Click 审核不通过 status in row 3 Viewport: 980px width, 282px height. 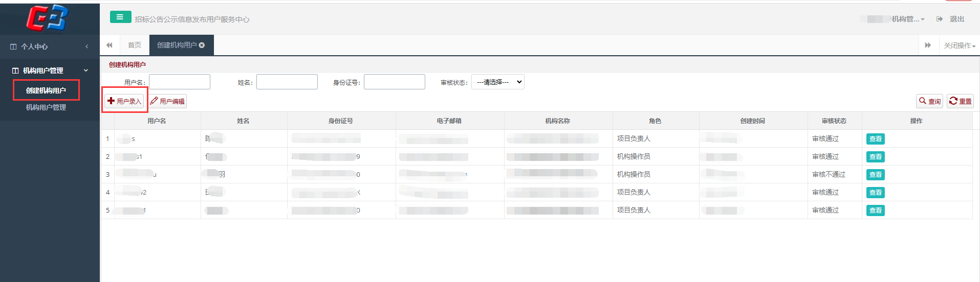829,174
